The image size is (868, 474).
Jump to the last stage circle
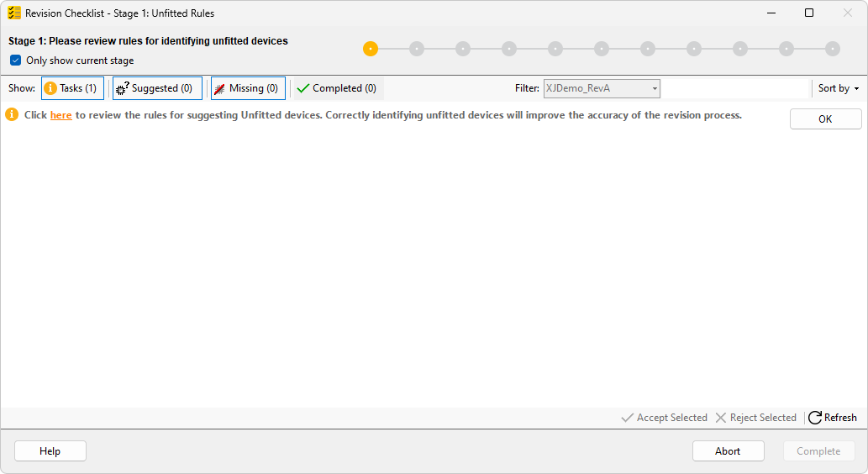coord(832,49)
